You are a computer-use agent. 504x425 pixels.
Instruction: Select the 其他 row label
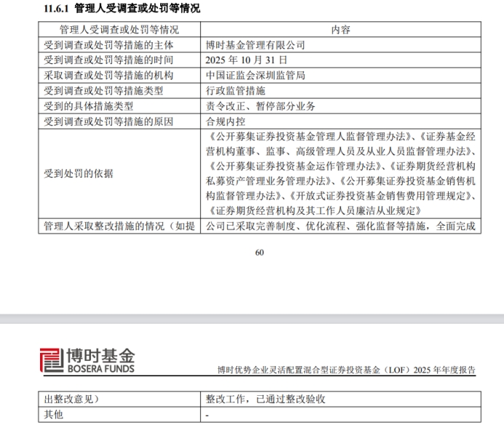[x=54, y=414]
